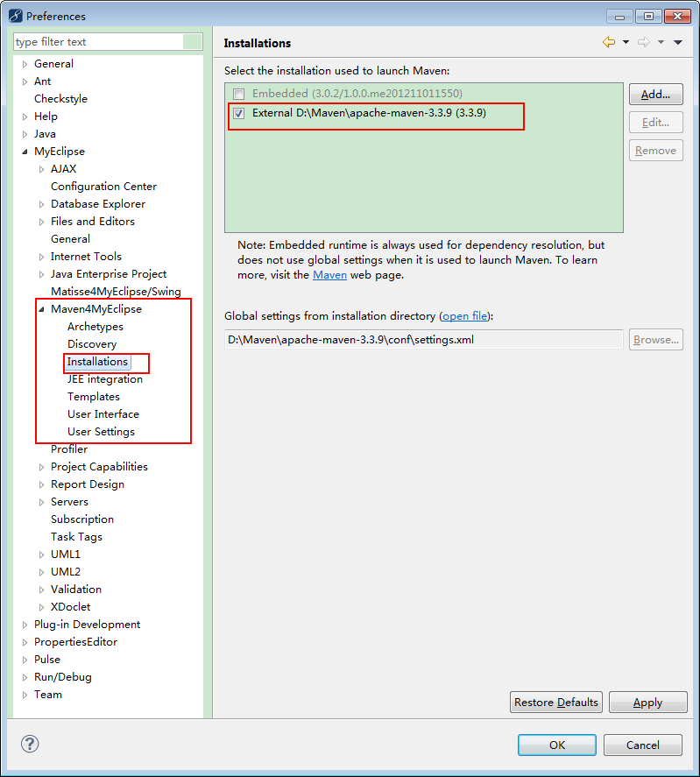Open the preferences view menu triangle
This screenshot has width=700, height=777.
coord(678,42)
